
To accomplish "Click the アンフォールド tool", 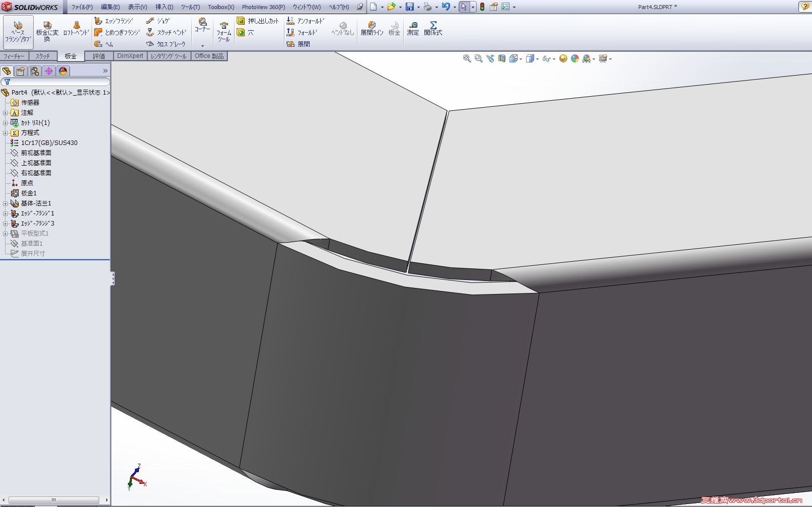I will click(x=305, y=21).
